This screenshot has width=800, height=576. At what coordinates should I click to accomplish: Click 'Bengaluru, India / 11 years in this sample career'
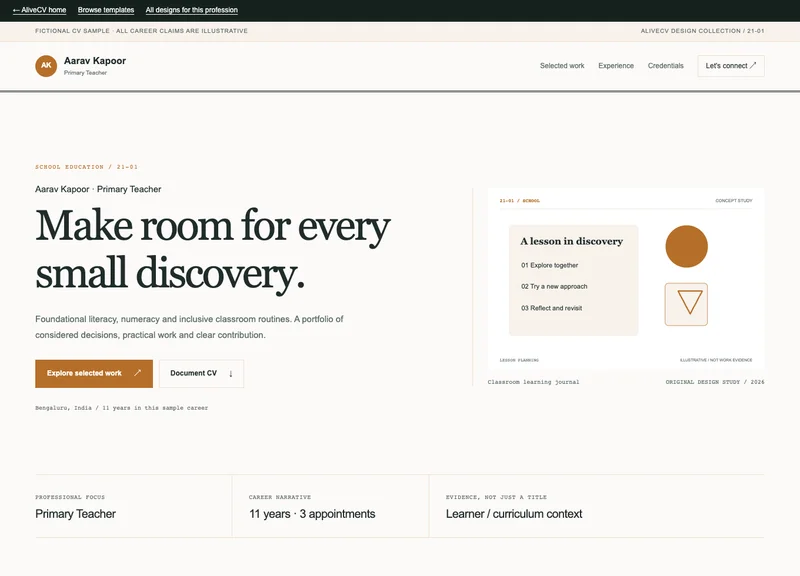121,408
